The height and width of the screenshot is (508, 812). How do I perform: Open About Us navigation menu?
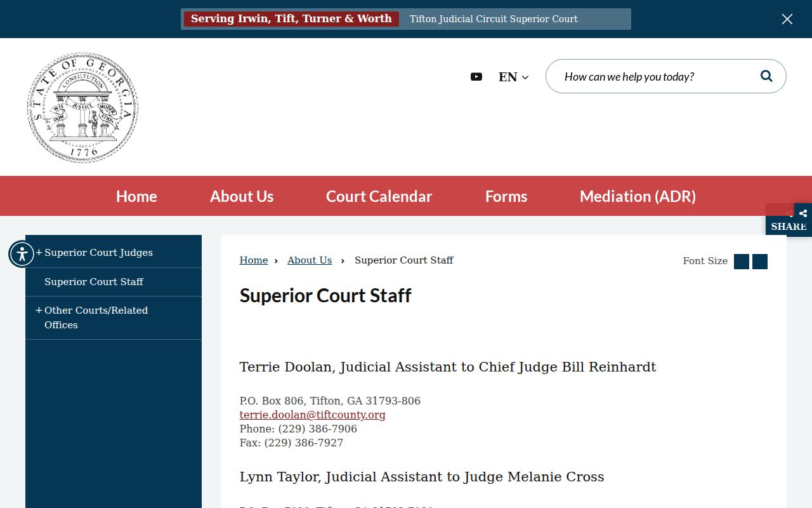pos(242,196)
